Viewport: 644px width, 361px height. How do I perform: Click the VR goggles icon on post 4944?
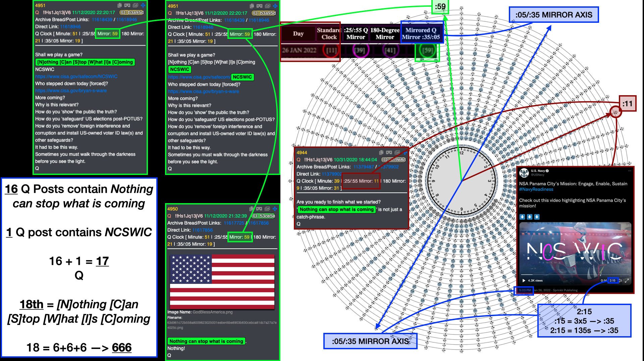[389, 153]
